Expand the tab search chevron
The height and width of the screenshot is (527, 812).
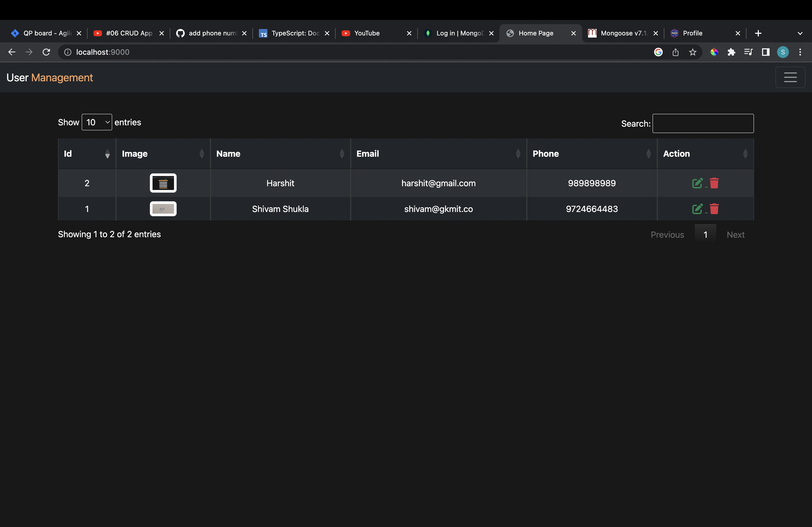800,33
